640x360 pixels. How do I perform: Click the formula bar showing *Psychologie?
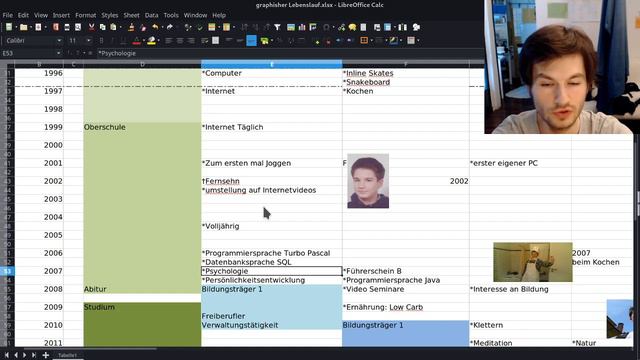point(290,53)
